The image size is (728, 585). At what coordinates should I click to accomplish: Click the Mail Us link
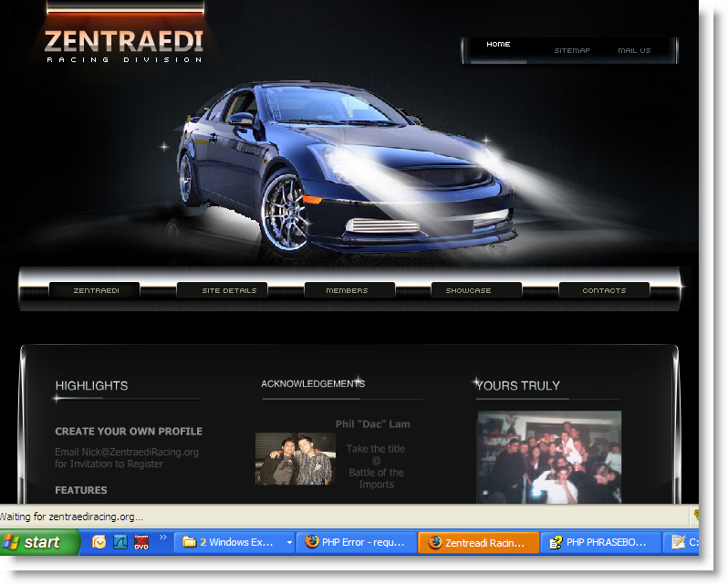pyautogui.click(x=634, y=51)
